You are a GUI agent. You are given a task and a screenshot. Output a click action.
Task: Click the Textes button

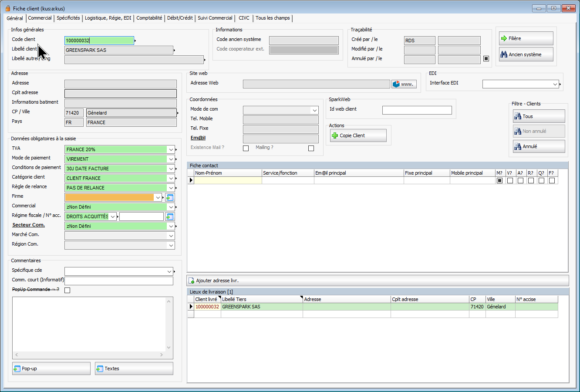tap(134, 368)
